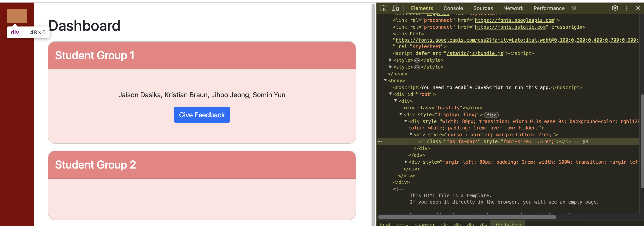
Task: Expand the first style ellipsis badge
Action: [x=417, y=60]
